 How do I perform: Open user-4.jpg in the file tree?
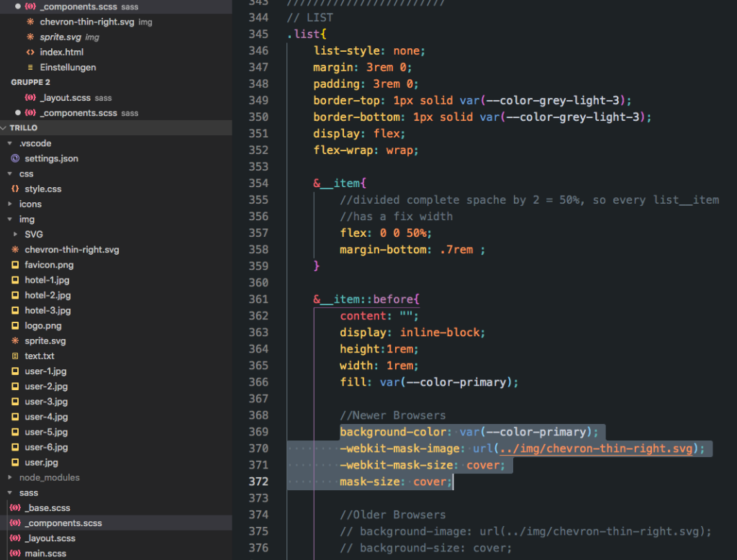[x=46, y=417]
